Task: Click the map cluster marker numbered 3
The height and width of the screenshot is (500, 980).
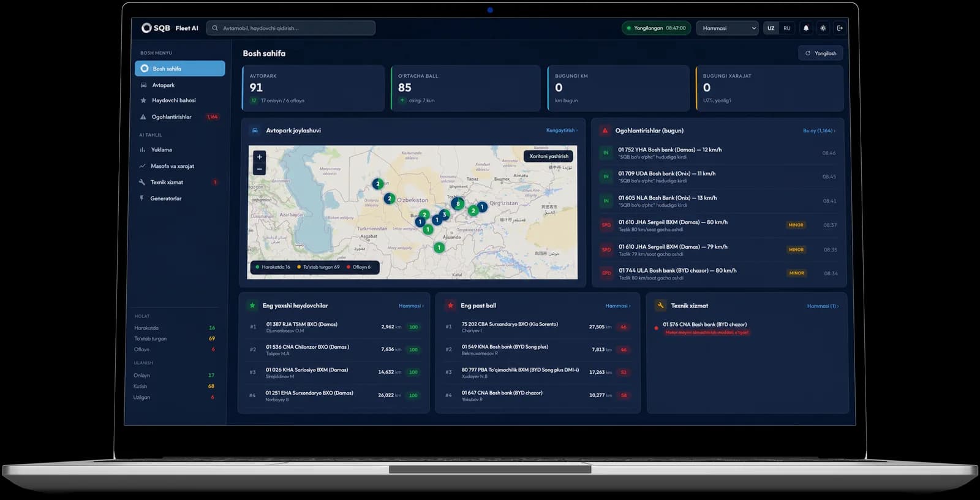Action: (444, 214)
